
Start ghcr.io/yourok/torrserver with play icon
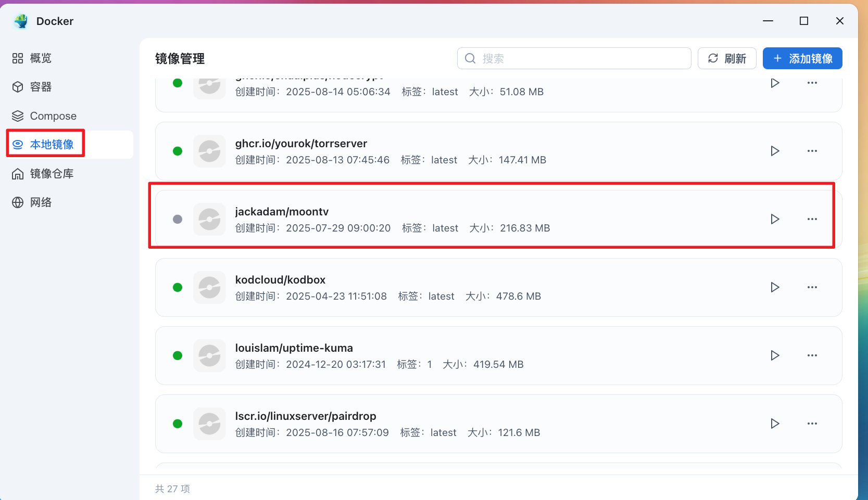tap(775, 151)
